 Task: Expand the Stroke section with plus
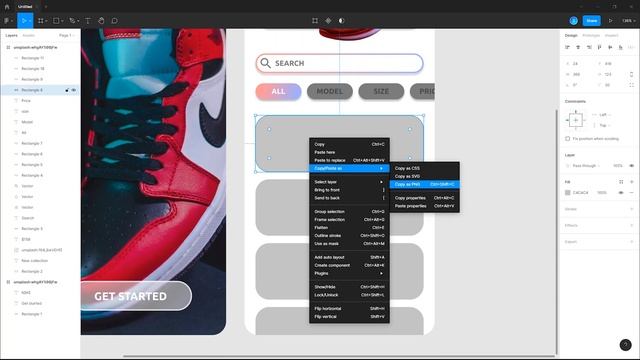click(632, 209)
